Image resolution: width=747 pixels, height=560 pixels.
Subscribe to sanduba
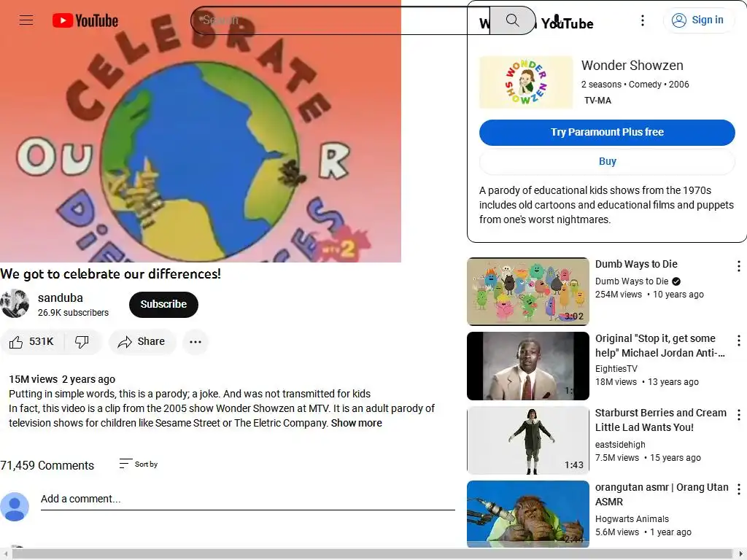pyautogui.click(x=163, y=304)
